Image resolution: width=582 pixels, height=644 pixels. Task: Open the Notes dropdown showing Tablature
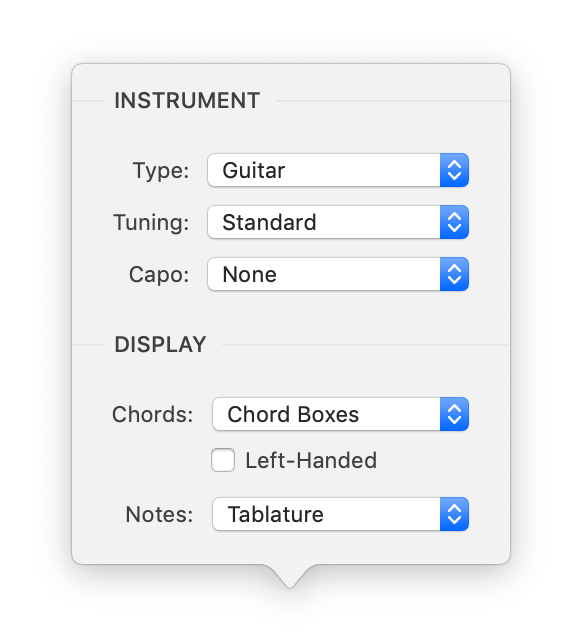tap(340, 514)
